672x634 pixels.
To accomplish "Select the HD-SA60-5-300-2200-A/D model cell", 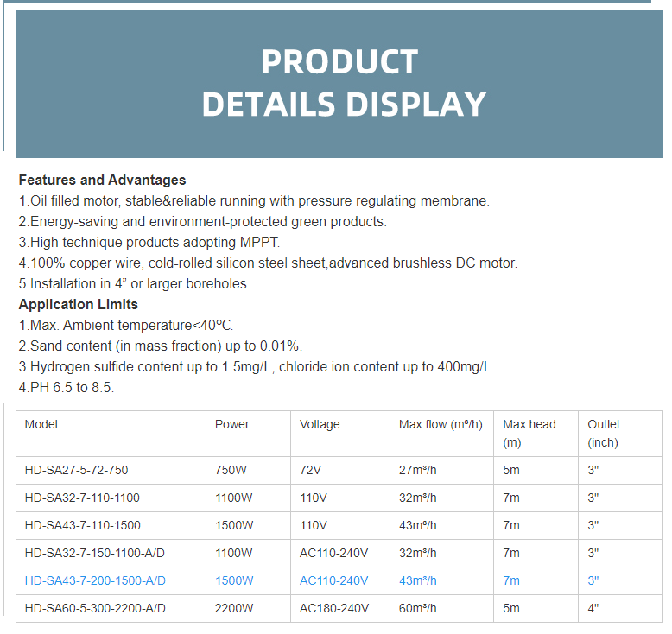I will 95,608.
